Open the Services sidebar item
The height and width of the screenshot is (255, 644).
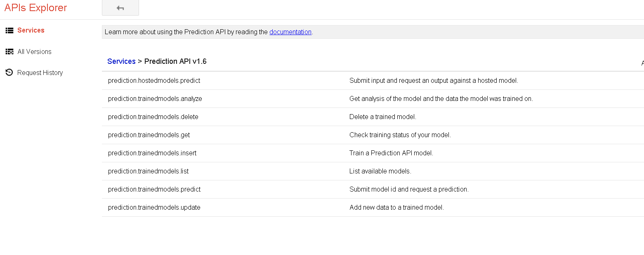tap(31, 30)
